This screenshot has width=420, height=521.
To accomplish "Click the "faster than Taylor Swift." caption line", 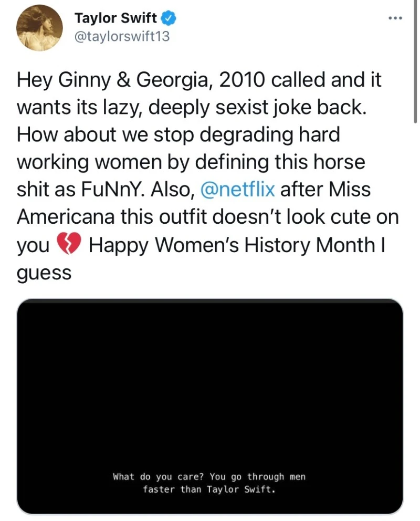I will (209, 490).
